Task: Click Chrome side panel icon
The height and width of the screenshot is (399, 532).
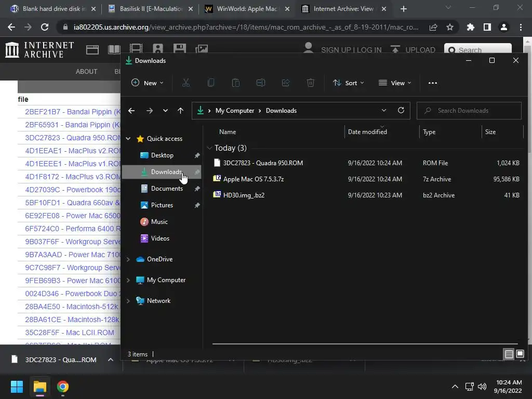Action: coord(487,27)
